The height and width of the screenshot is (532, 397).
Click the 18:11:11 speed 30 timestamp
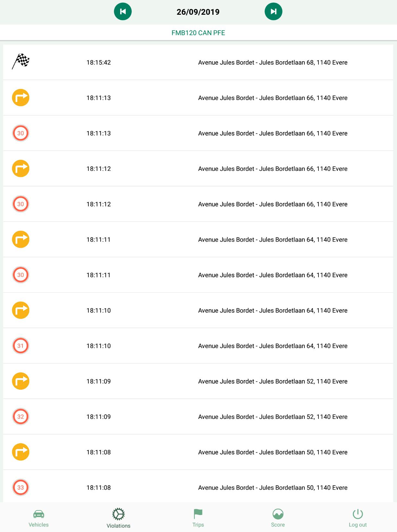pyautogui.click(x=98, y=275)
